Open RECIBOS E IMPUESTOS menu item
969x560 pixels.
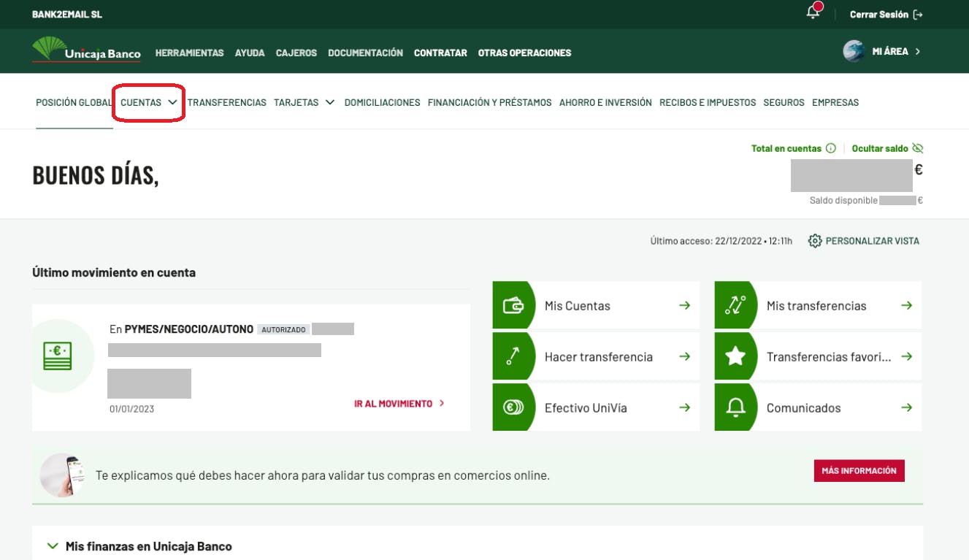(708, 103)
